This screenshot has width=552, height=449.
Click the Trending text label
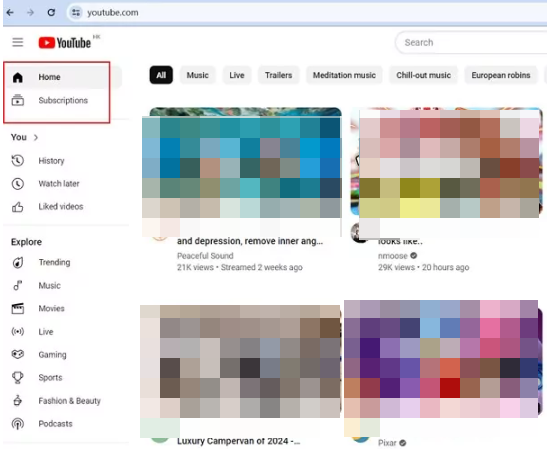(x=54, y=262)
